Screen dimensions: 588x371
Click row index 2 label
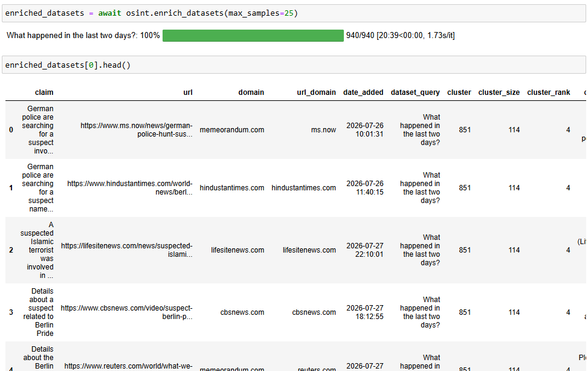point(11,250)
